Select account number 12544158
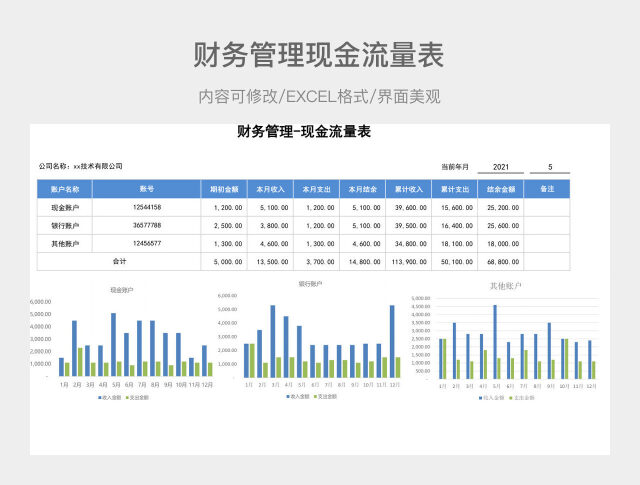The width and height of the screenshot is (640, 485). [147, 207]
